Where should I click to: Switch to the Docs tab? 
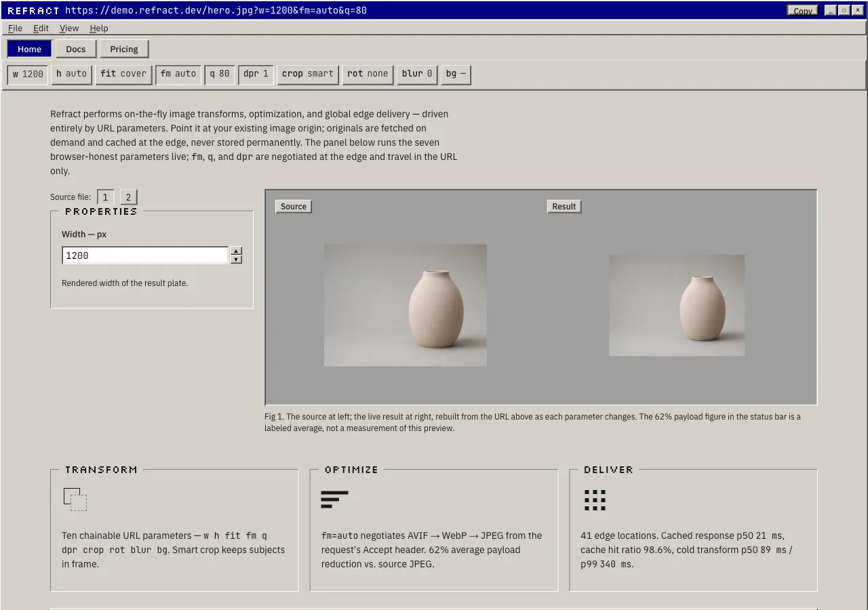pos(76,49)
